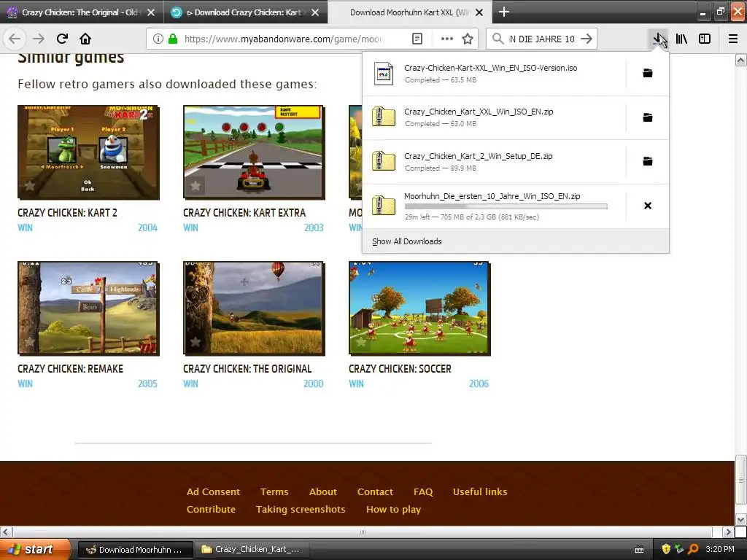Click the horizontal scrollbar right arrow
Screen dimensions: 747x560
[x=728, y=532]
